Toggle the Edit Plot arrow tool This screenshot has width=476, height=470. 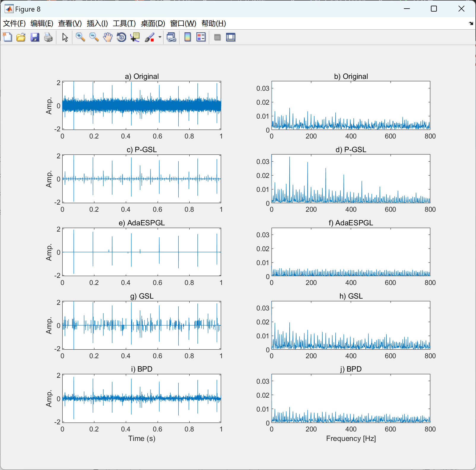[x=65, y=37]
